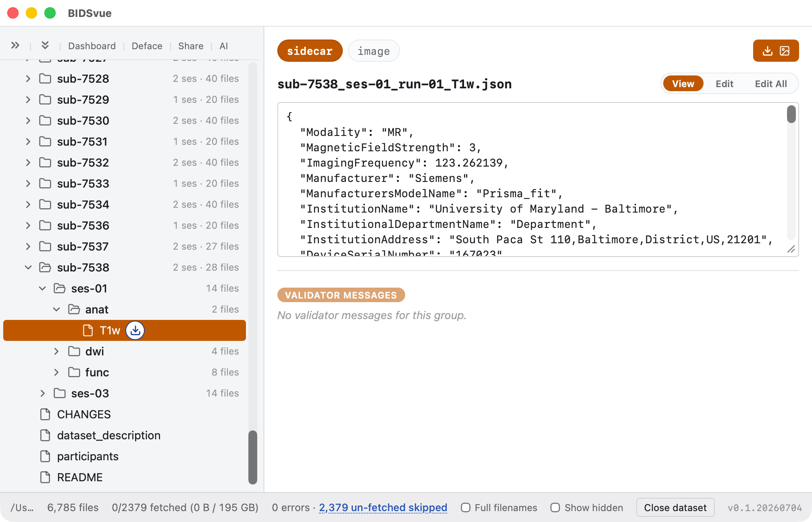Click the image icon in the orange top-right button
This screenshot has height=522, width=812.
785,51
